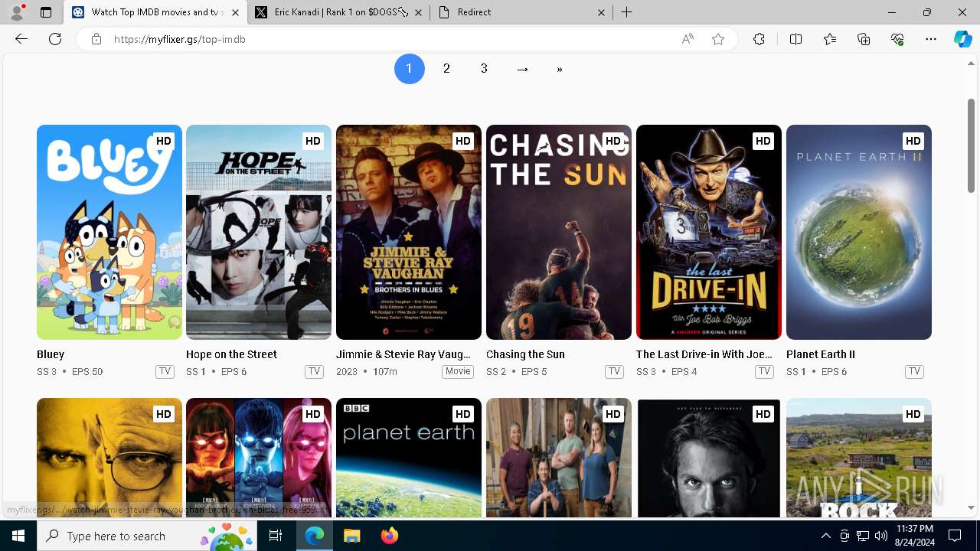Open Copilot sidebar icon
The image size is (980, 551).
962,39
